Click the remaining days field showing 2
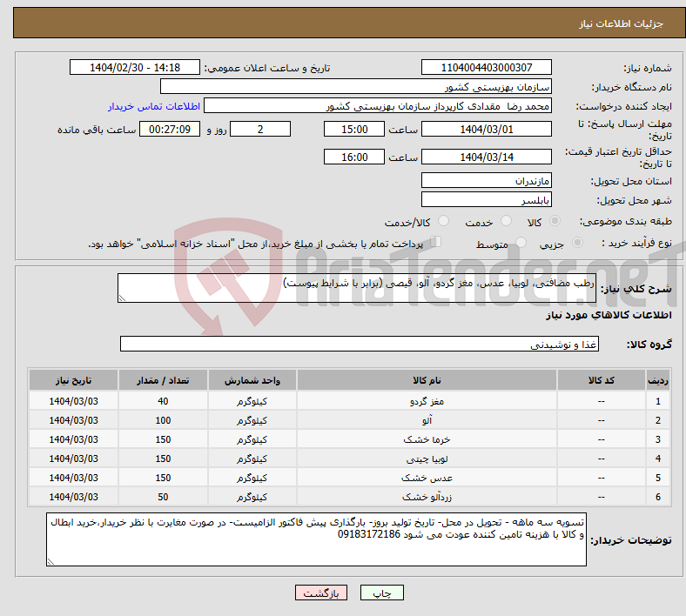 click(x=260, y=130)
